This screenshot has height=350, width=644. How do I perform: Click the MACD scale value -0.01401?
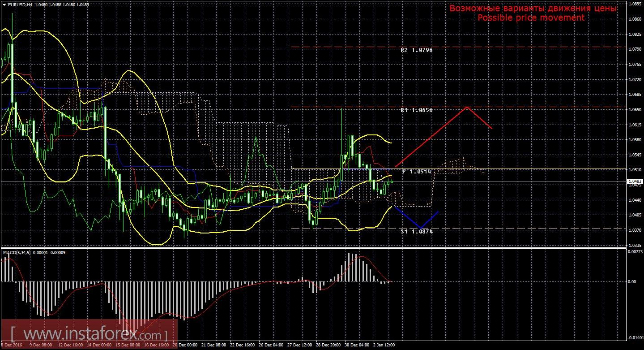click(635, 338)
